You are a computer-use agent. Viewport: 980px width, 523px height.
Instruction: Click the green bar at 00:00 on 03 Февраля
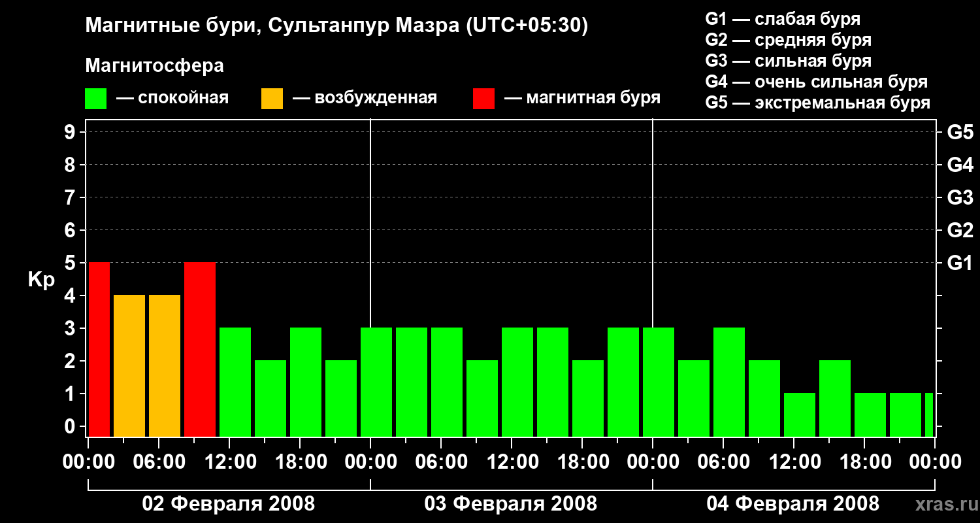point(376,382)
